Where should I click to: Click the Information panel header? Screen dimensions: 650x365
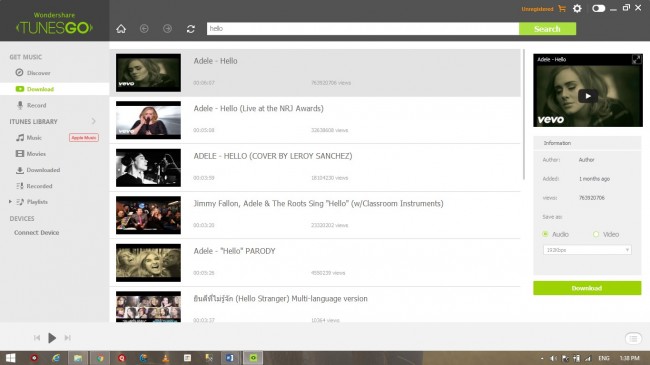point(587,143)
